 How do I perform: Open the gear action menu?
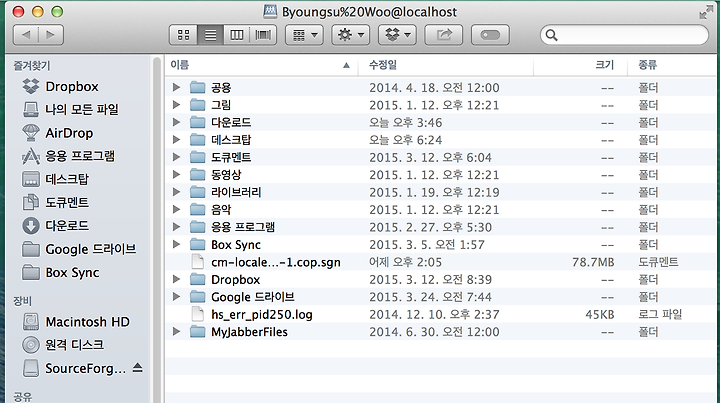(x=351, y=35)
